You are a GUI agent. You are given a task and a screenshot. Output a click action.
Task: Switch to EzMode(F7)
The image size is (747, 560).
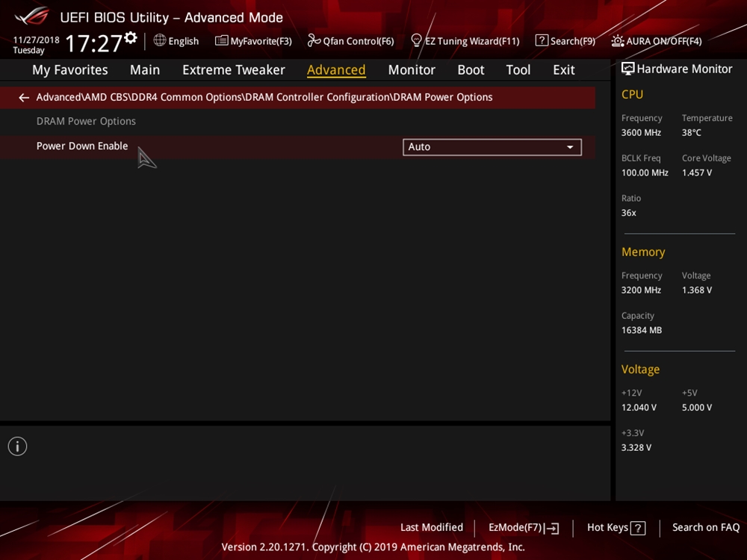point(524,528)
